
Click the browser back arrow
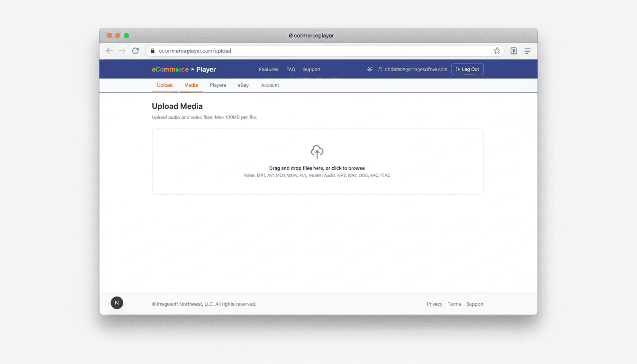[x=109, y=51]
